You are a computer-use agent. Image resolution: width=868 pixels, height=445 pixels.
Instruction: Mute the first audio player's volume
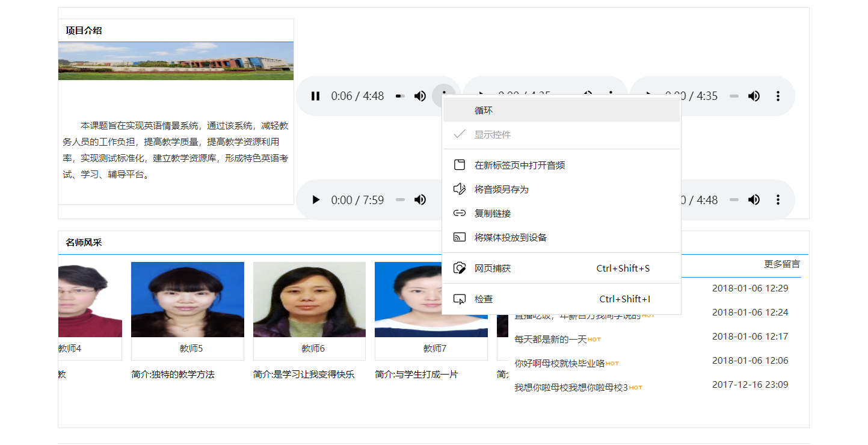pyautogui.click(x=420, y=96)
